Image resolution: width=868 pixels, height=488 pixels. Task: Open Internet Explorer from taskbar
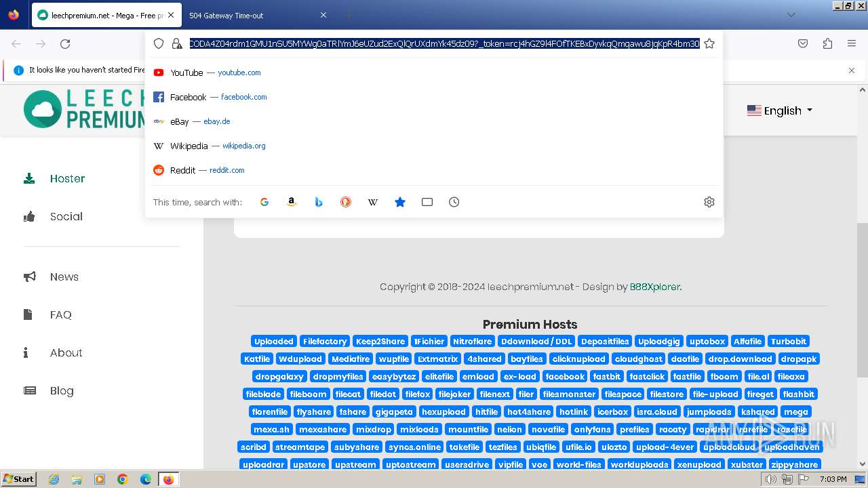pyautogui.click(x=54, y=479)
